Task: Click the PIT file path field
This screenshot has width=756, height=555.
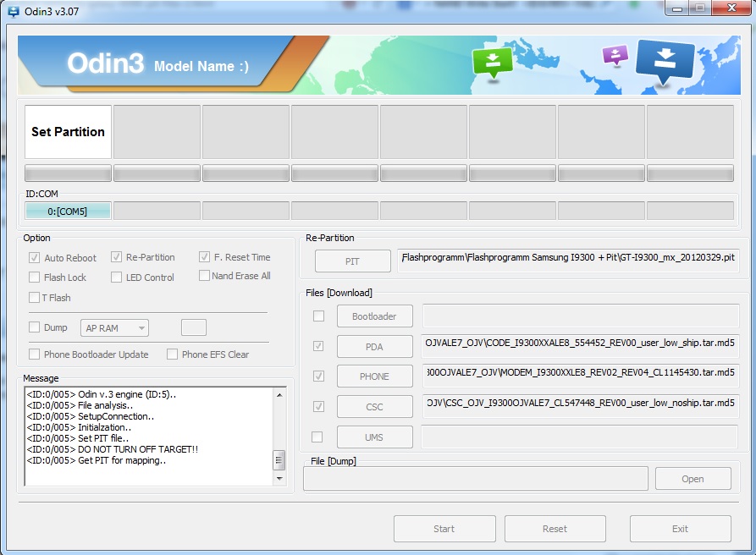Action: coord(568,261)
